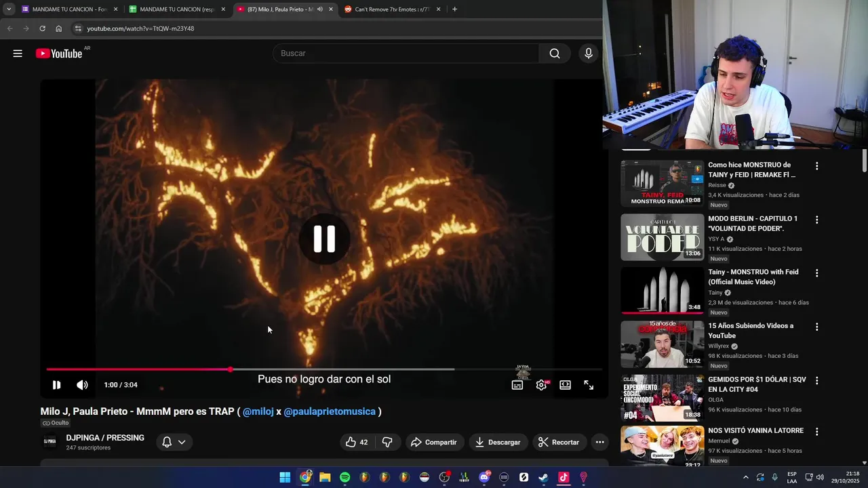Reload the page
This screenshot has width=868, height=488.
coord(42,28)
